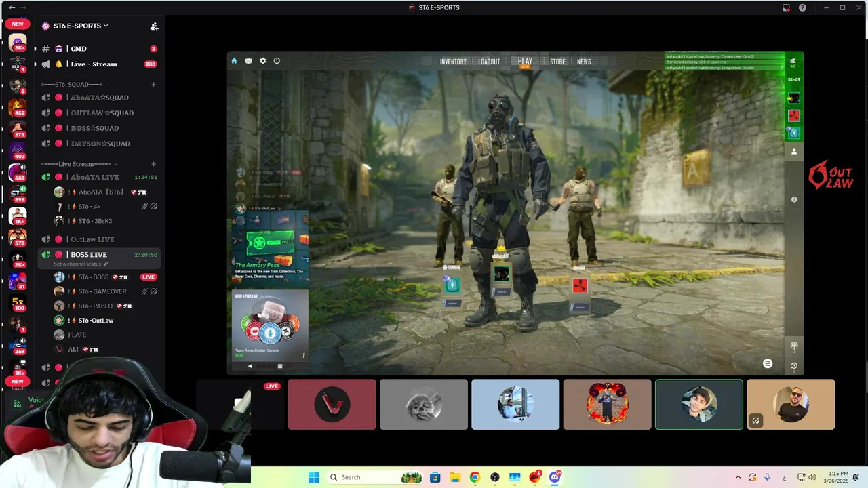Click the friends profile icon on game sidebar
This screenshot has width=868, height=488.
pyautogui.click(x=794, y=152)
